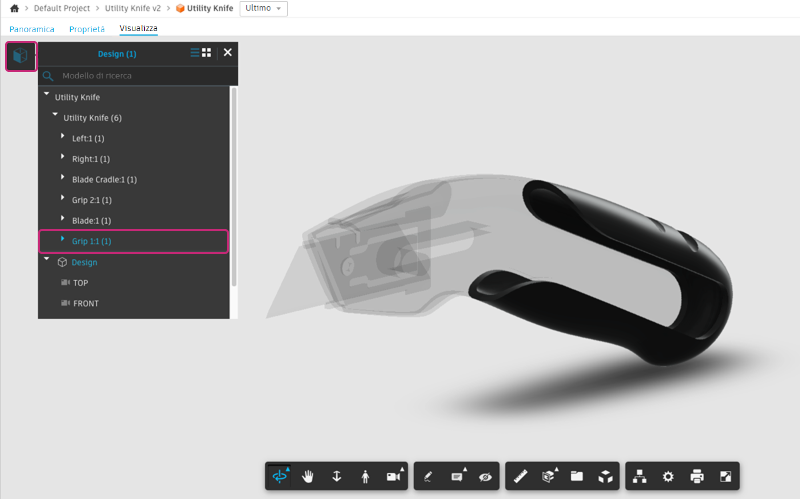Open the Model structure browser icon
This screenshot has height=499, width=800.
pyautogui.click(x=640, y=477)
